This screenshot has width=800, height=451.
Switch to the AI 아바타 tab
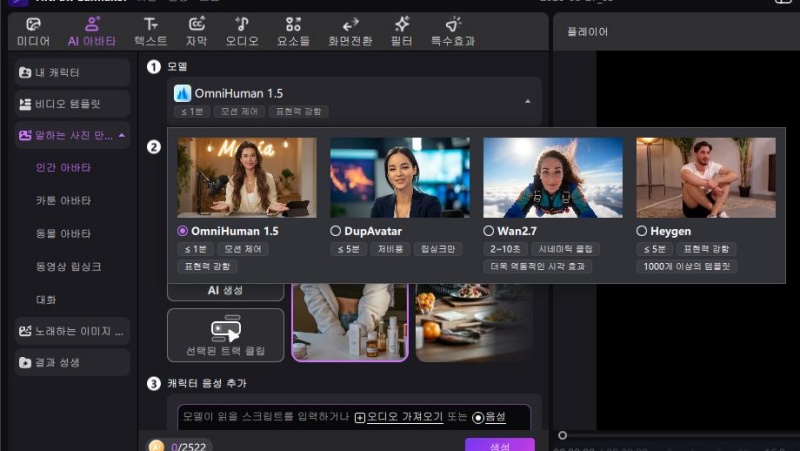(92, 32)
